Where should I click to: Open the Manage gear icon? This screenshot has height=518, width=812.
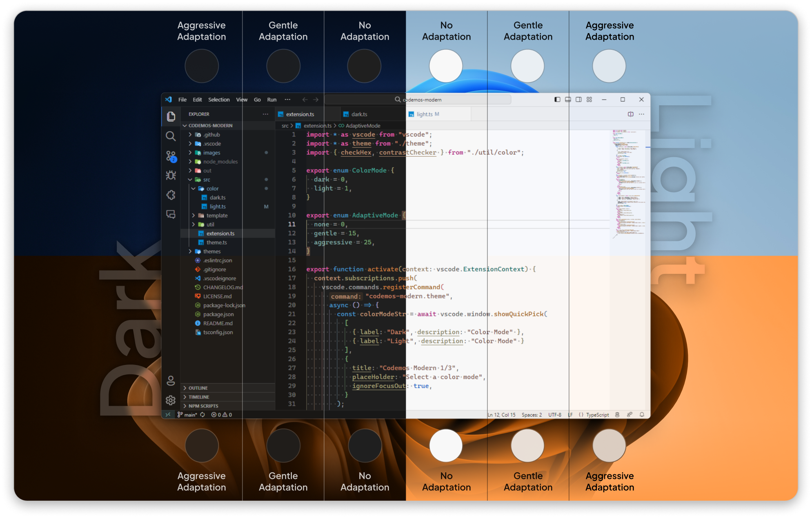[171, 400]
